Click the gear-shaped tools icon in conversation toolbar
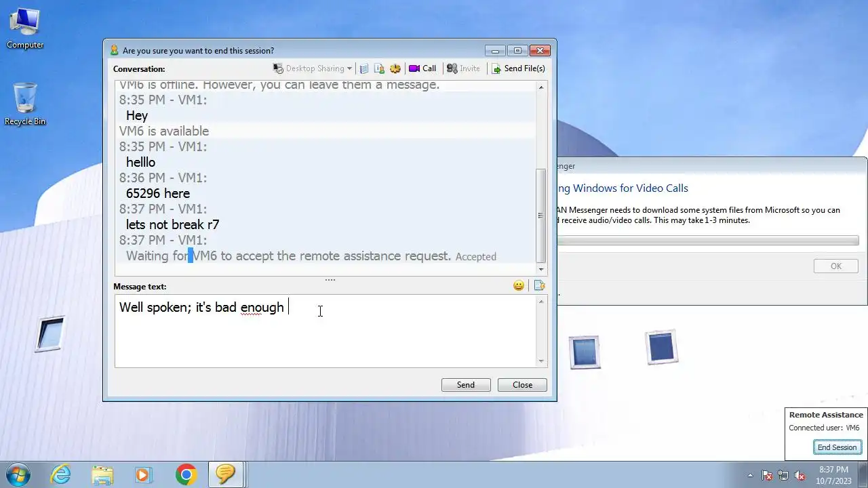 pyautogui.click(x=395, y=68)
